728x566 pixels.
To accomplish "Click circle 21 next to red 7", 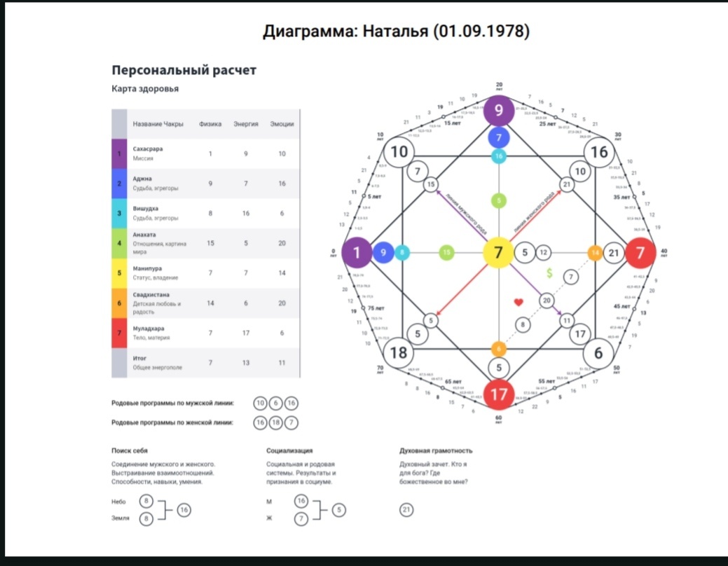I will (614, 253).
